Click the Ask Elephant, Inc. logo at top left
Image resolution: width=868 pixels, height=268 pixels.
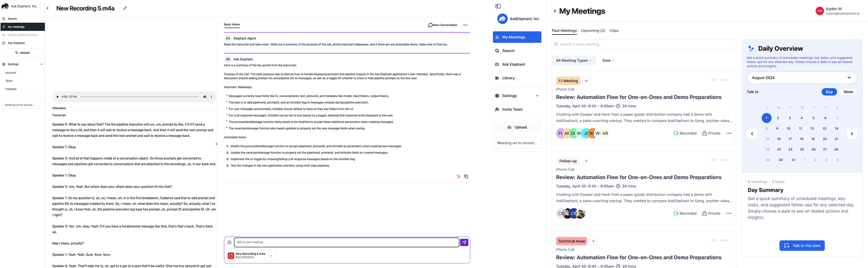click(5, 6)
